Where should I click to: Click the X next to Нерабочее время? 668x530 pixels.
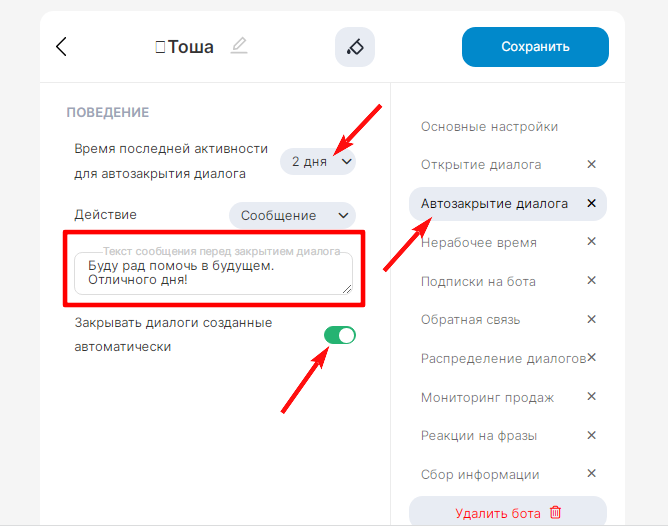(591, 242)
